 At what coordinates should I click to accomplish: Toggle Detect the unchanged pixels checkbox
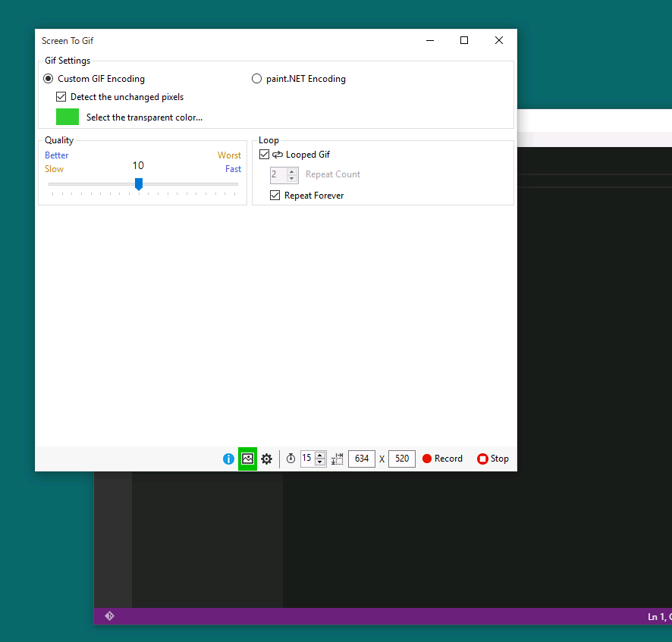[61, 97]
